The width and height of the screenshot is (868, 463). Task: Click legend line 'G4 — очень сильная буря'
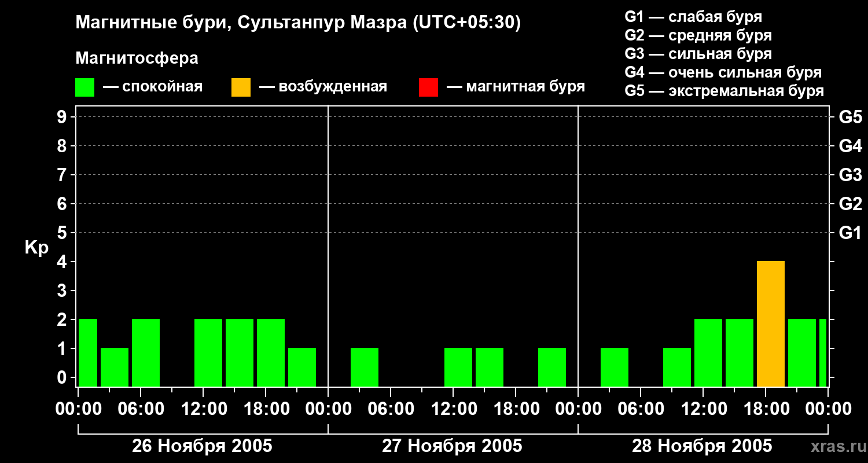coord(723,72)
